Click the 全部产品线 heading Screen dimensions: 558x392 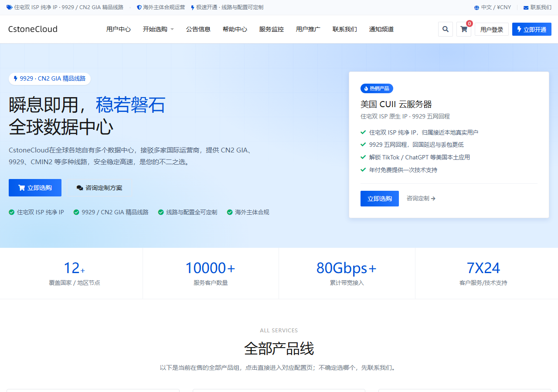(x=279, y=348)
